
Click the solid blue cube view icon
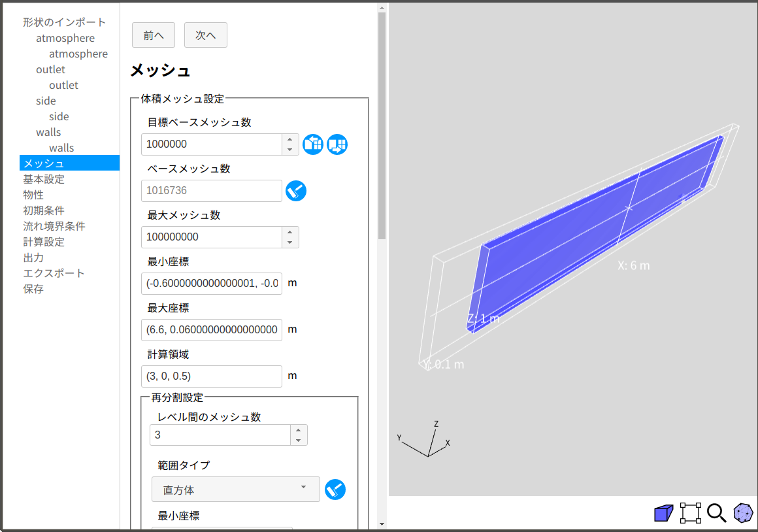click(x=663, y=513)
